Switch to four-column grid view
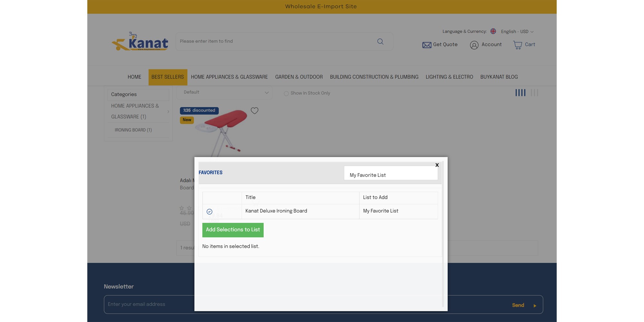The height and width of the screenshot is (322, 644). click(x=520, y=93)
